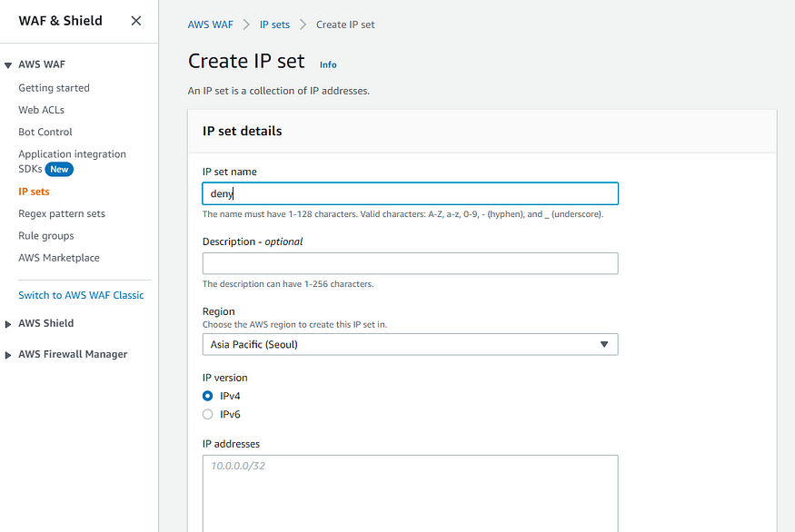Open AWS Marketplace in sidebar
795x532 pixels.
tap(59, 258)
